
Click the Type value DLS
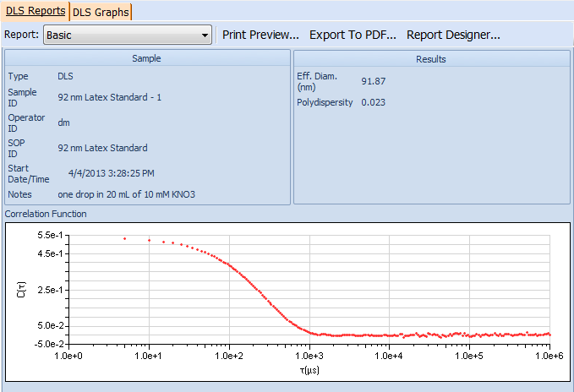[x=65, y=76]
